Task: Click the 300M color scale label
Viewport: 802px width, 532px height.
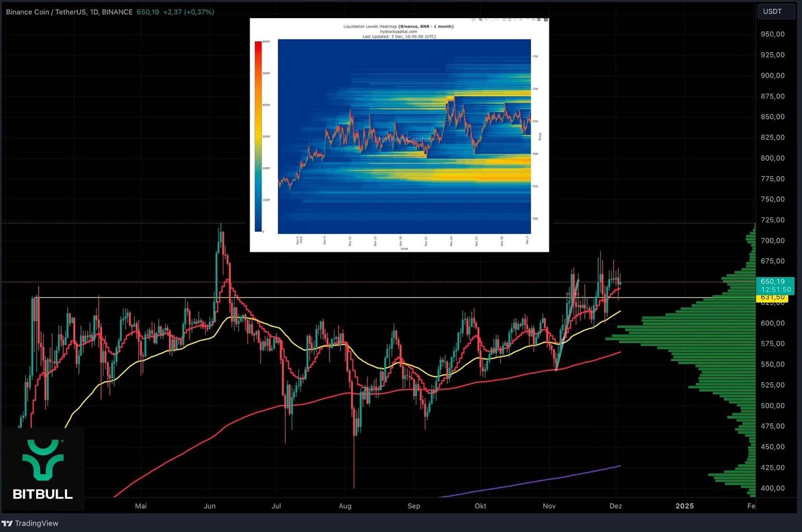Action: tap(266, 136)
